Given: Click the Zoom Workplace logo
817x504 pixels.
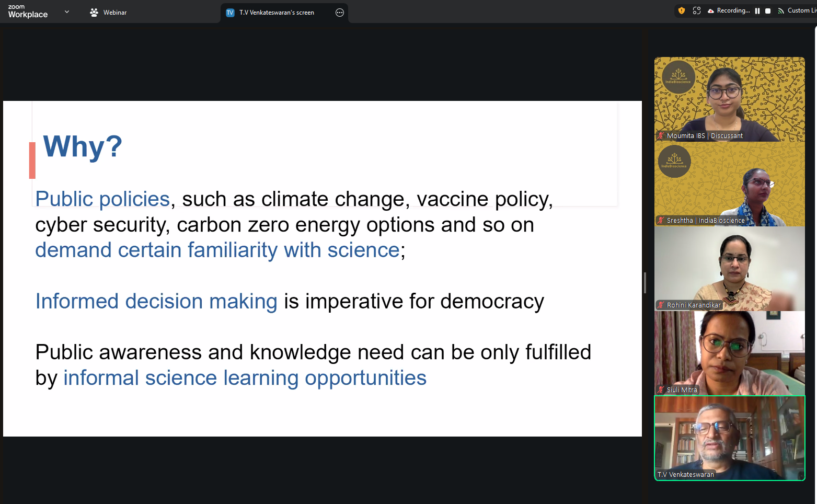Looking at the screenshot, I should 28,12.
